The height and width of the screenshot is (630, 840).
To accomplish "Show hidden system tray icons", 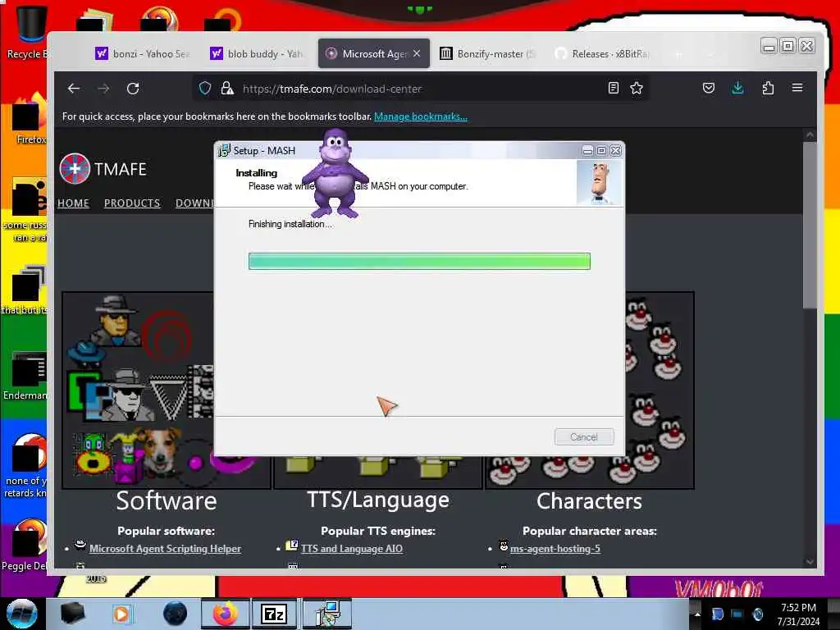I will coord(697,614).
